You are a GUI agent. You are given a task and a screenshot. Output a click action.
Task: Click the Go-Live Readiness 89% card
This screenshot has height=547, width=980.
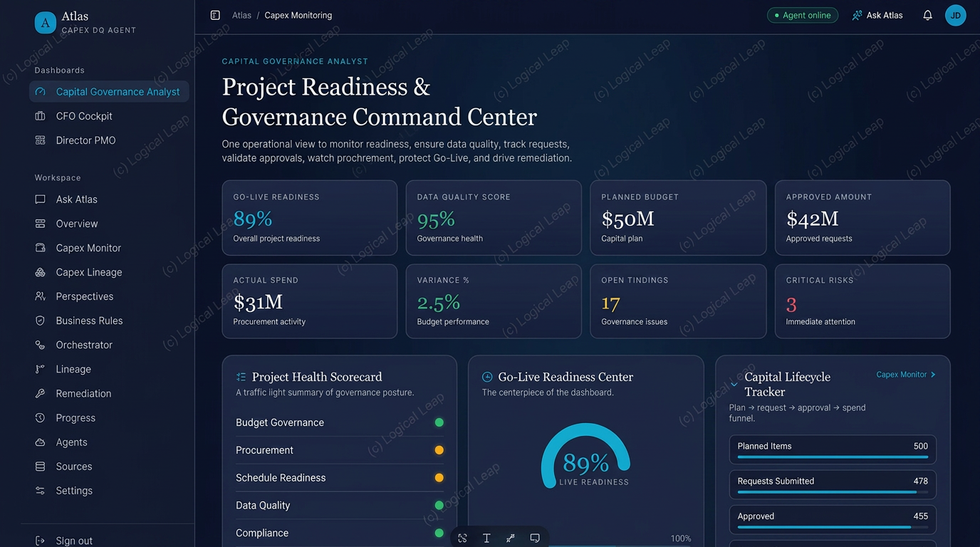coord(310,218)
